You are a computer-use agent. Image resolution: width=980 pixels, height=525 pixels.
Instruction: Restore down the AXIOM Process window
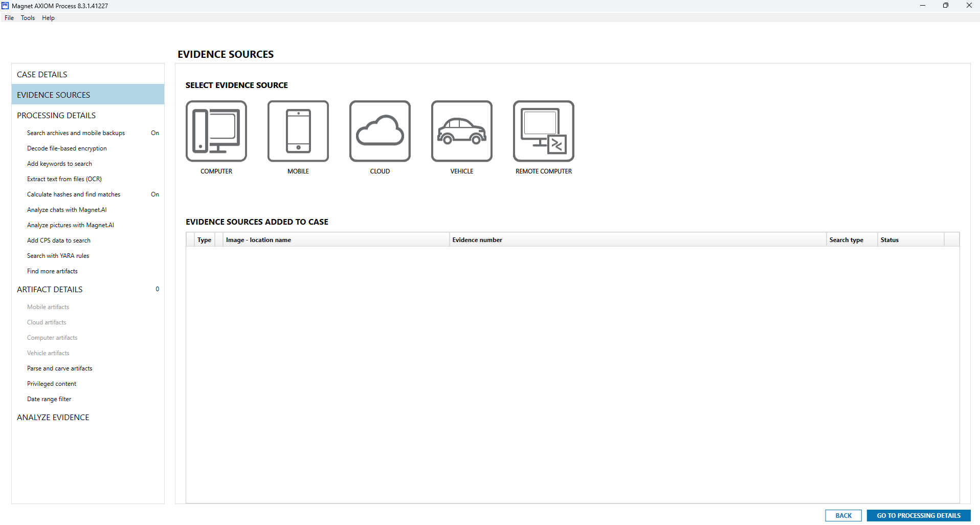[x=946, y=6]
